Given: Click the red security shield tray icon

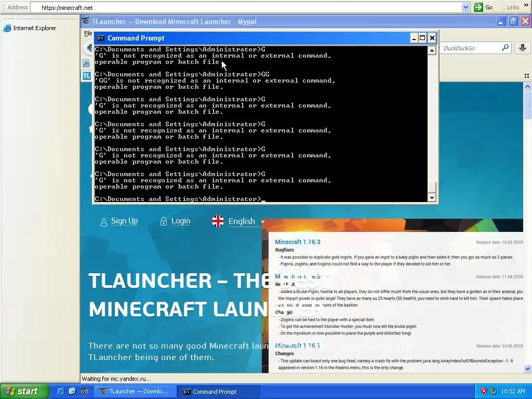Looking at the screenshot, I should pos(484,392).
